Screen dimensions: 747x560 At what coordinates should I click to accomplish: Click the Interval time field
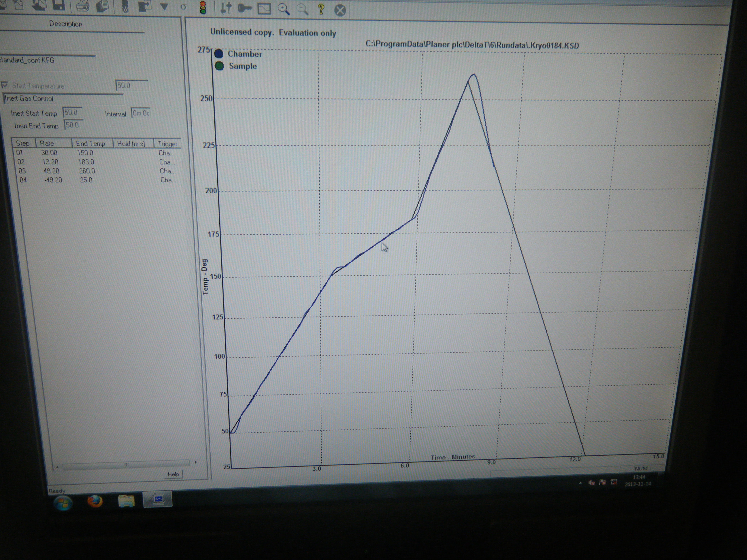(140, 113)
